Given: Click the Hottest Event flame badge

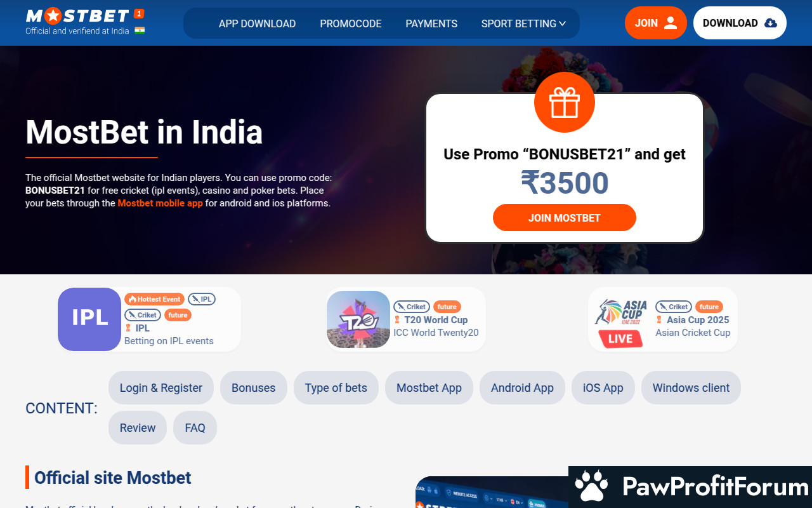Looking at the screenshot, I should pos(154,299).
